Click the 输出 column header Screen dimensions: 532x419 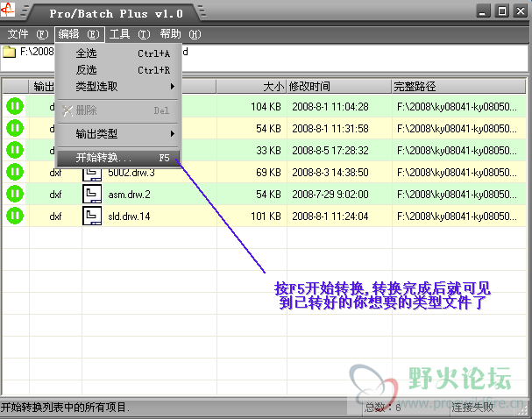click(x=42, y=87)
